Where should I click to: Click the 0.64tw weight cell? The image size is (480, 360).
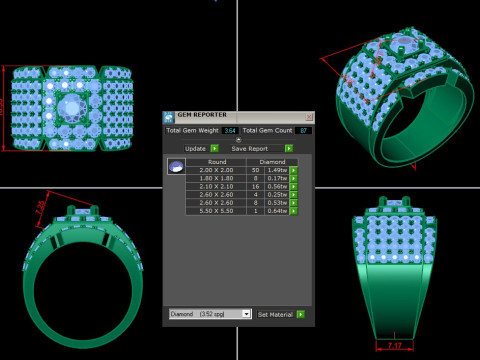pos(277,211)
